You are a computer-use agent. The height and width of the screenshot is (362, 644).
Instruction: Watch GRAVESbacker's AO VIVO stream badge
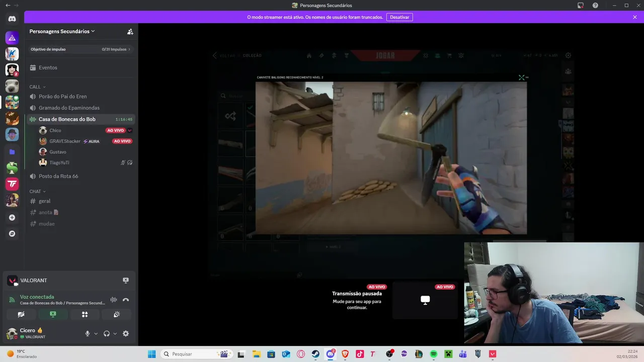coord(122,141)
